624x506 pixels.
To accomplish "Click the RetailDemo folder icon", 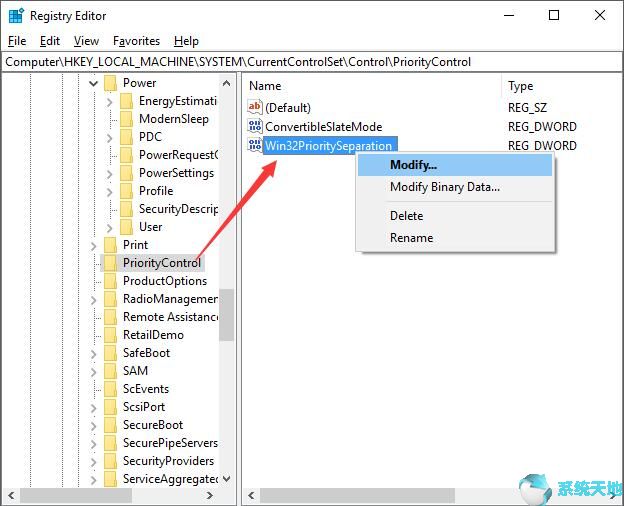I will [x=110, y=335].
